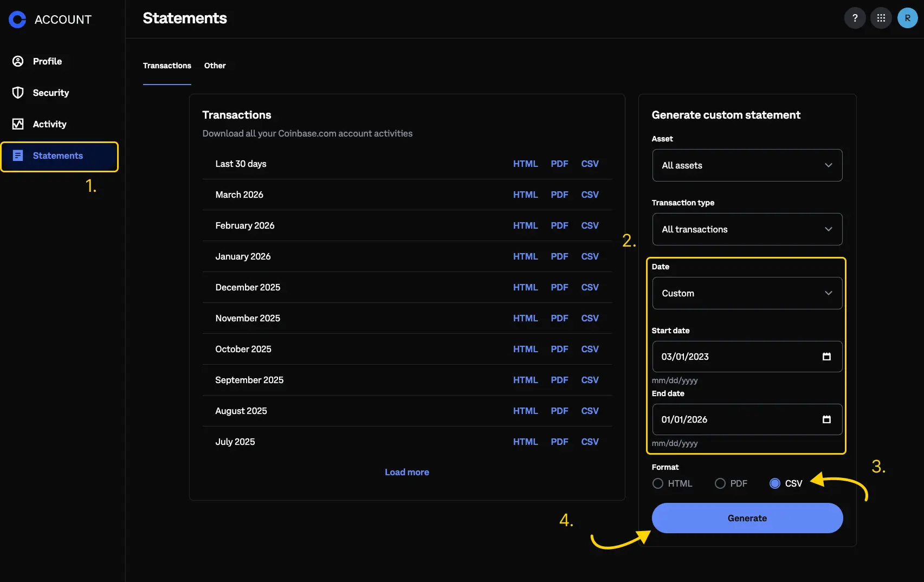Switch to the Other tab
The height and width of the screenshot is (582, 924).
(x=215, y=66)
